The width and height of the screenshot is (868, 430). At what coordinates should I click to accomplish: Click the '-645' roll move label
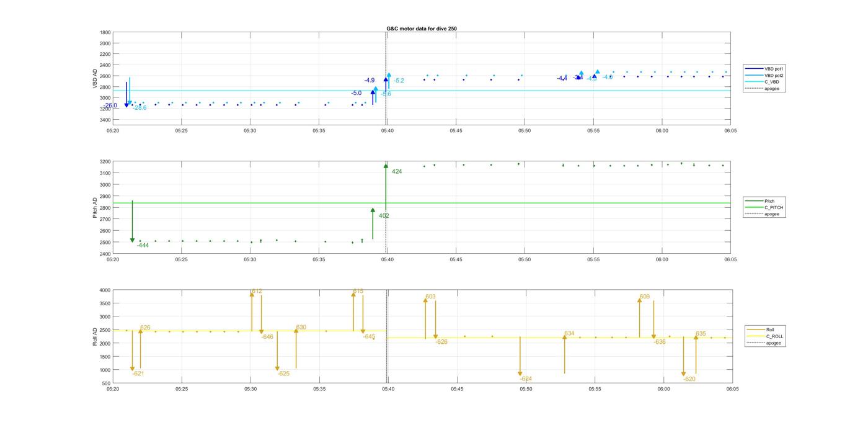(x=369, y=336)
